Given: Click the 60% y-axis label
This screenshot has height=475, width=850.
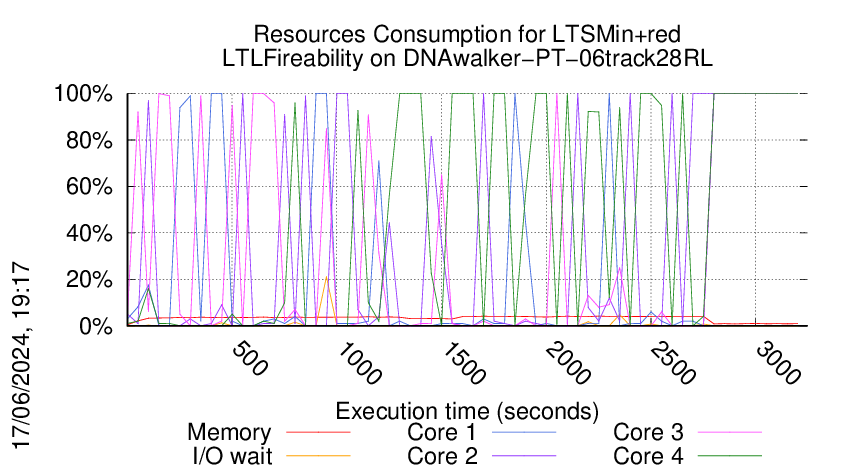Looking at the screenshot, I should point(89,187).
